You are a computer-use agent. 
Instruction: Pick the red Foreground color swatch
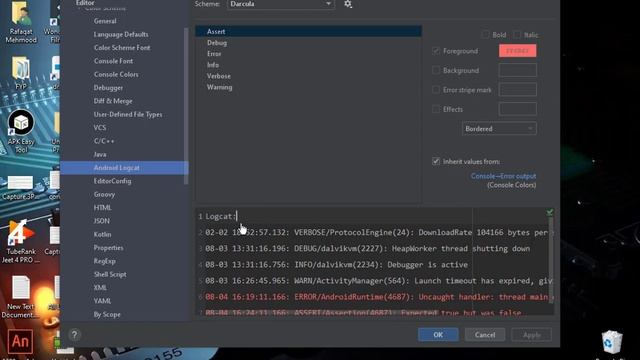518,51
